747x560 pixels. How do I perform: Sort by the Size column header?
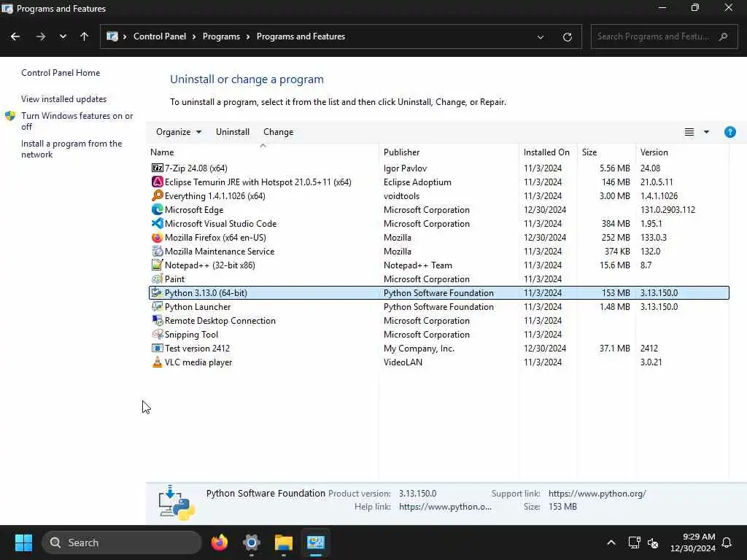click(606, 152)
